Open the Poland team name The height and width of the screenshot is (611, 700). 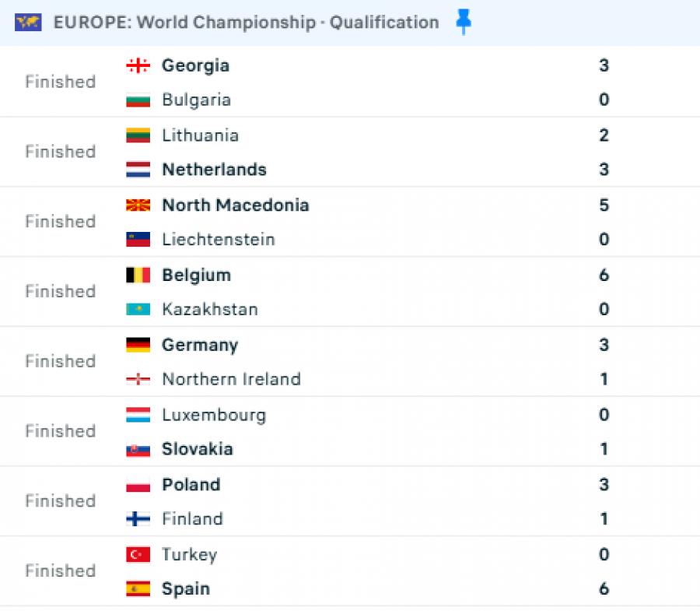191,485
